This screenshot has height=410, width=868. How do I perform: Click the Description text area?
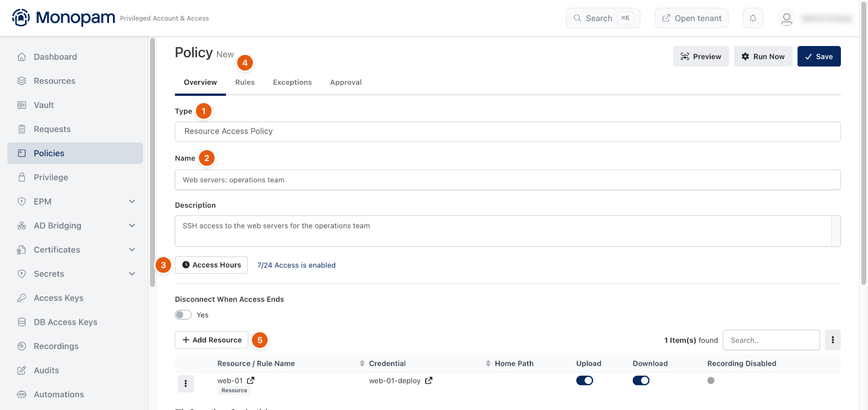tap(508, 231)
